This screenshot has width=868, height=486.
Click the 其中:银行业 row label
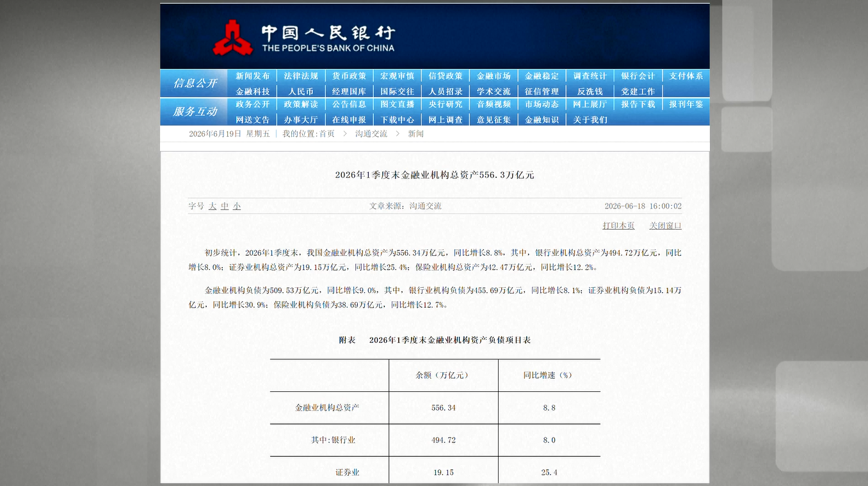tap(334, 440)
